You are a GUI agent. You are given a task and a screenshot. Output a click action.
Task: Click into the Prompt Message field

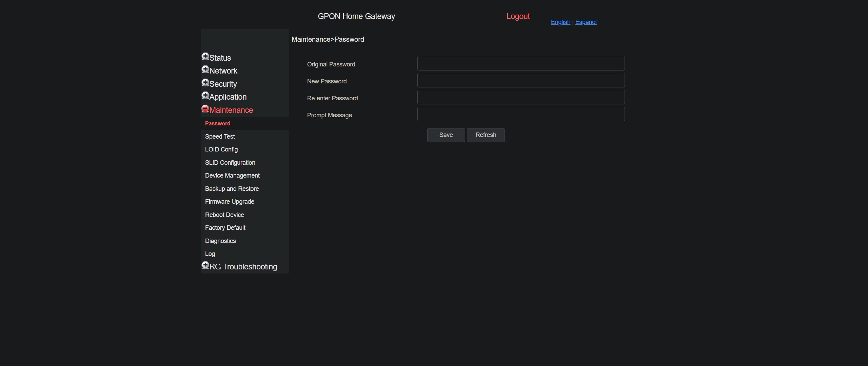(521, 114)
